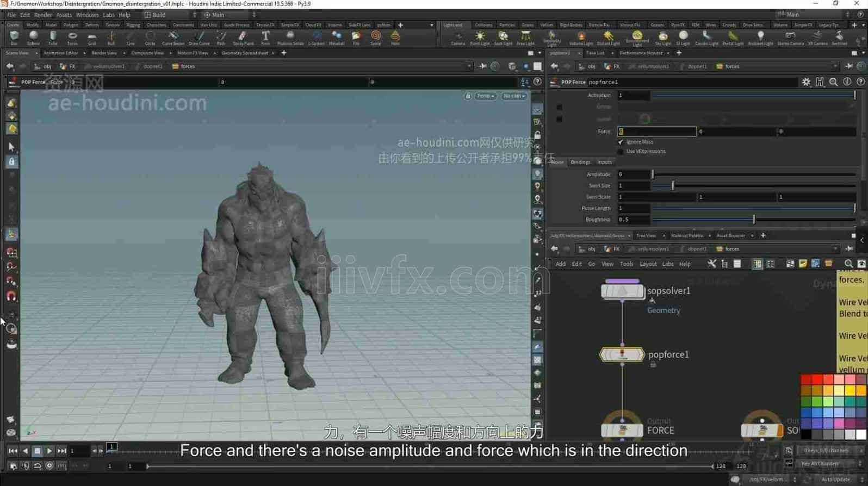Play the timeline in reverse
Screen dimensions: 868x486
coord(25,451)
